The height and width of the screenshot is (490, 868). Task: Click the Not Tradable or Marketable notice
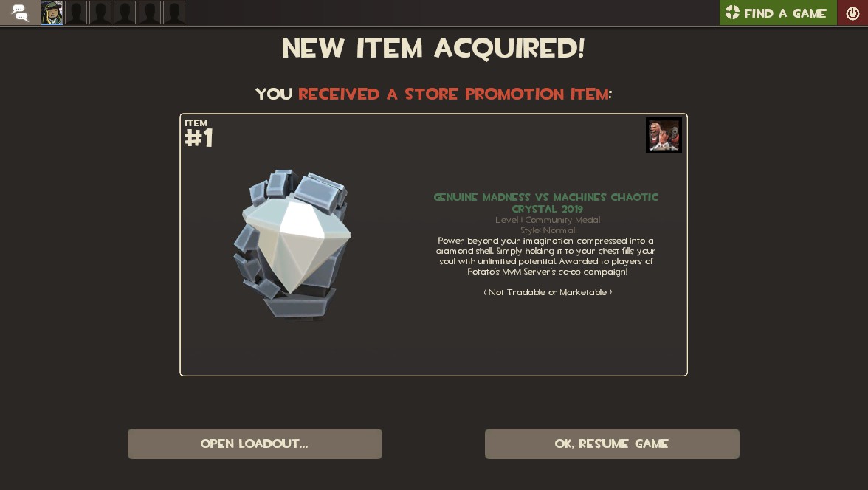[548, 292]
